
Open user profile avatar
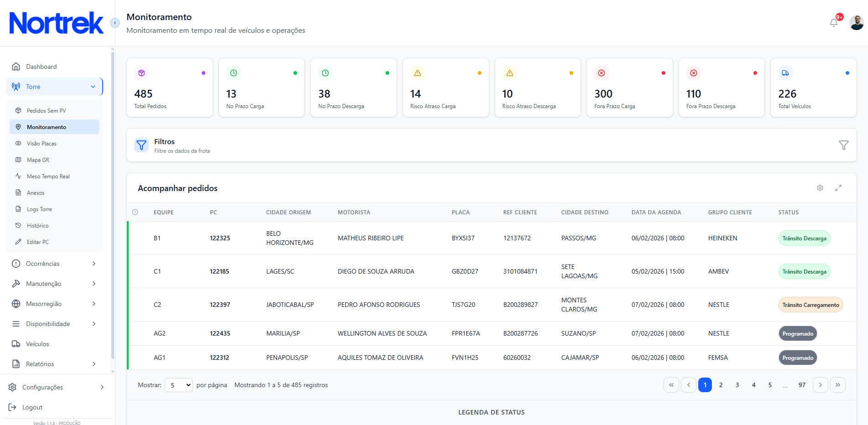[857, 23]
